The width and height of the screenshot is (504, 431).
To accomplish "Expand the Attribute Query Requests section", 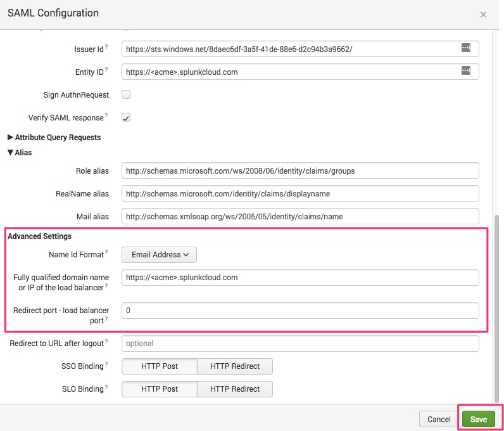I will pyautogui.click(x=54, y=138).
